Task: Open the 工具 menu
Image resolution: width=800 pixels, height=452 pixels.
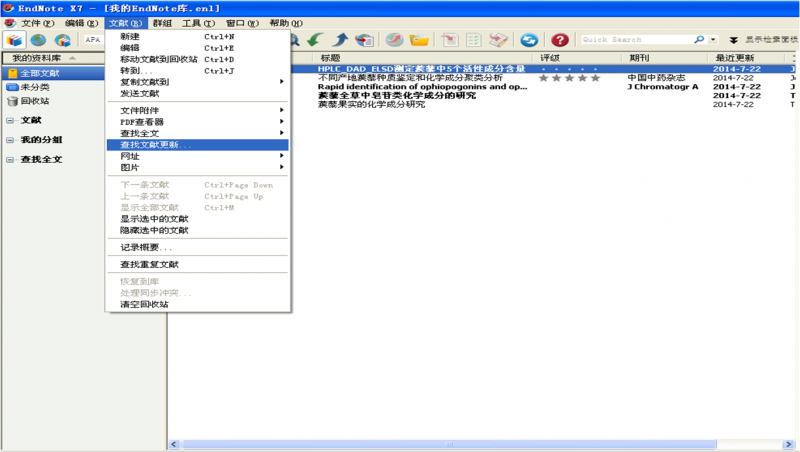Action: coord(198,23)
